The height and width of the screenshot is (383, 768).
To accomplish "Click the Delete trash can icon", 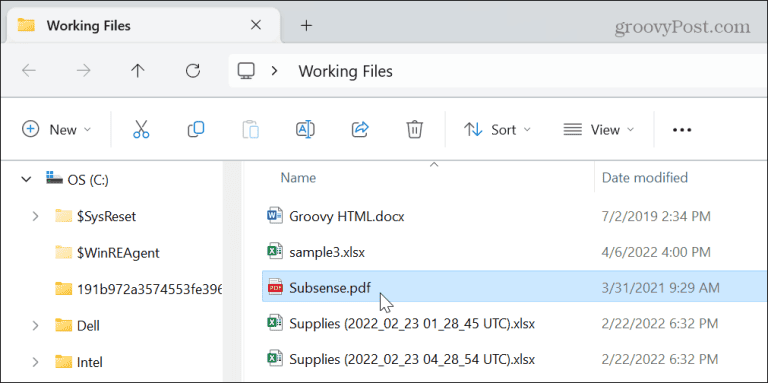I will point(414,130).
